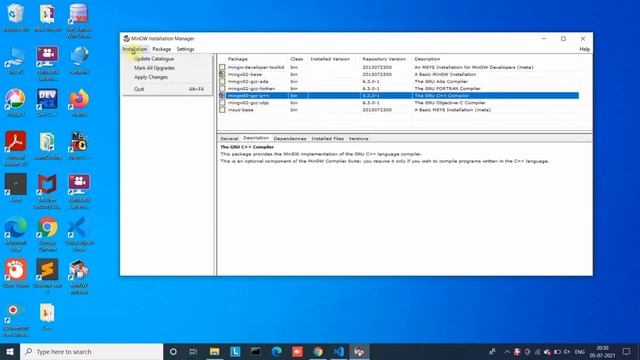Screen dimensions: 640x360
Task: Switch to the Versions tab
Action: [358, 138]
